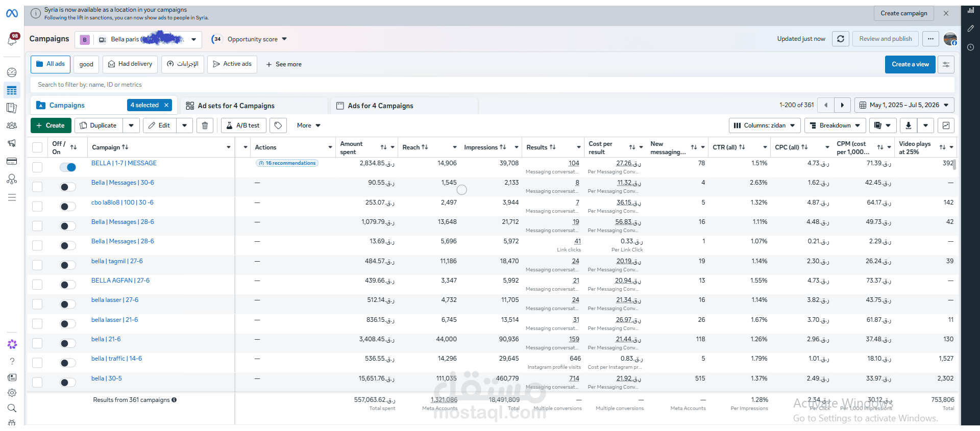Select the All ads view tab
This screenshot has height=431, width=980.
tap(51, 64)
